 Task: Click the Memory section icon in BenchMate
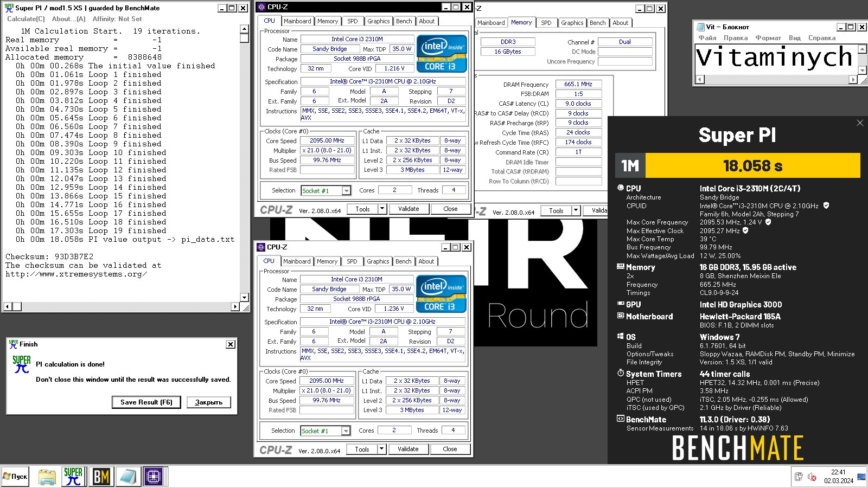[x=621, y=266]
